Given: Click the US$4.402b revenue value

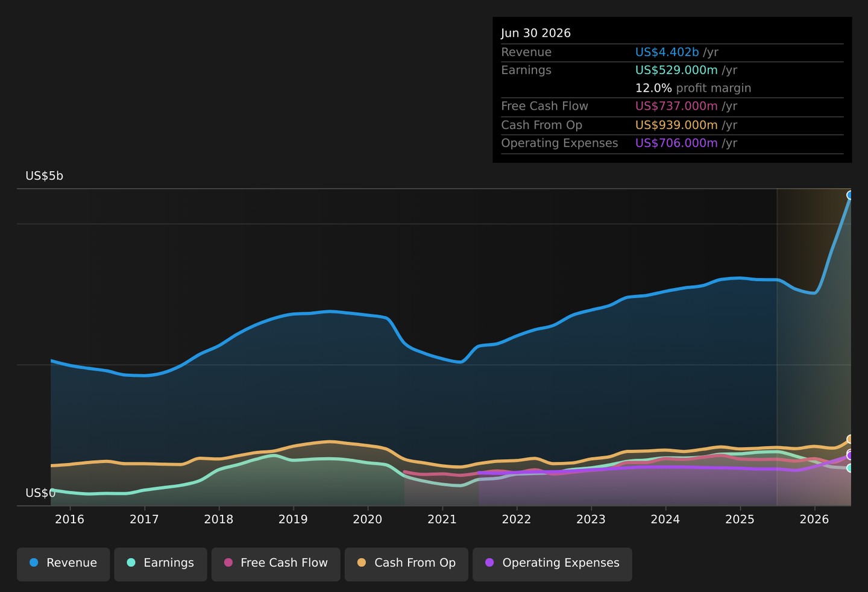Looking at the screenshot, I should [667, 52].
